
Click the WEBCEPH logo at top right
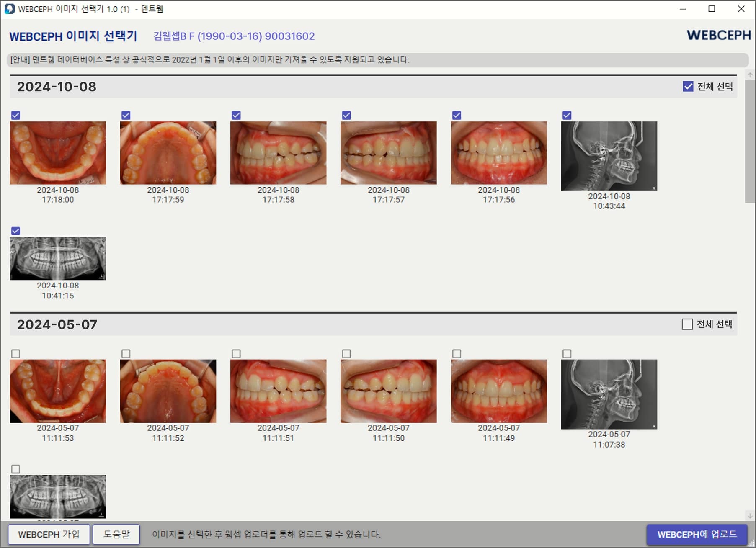[718, 36]
